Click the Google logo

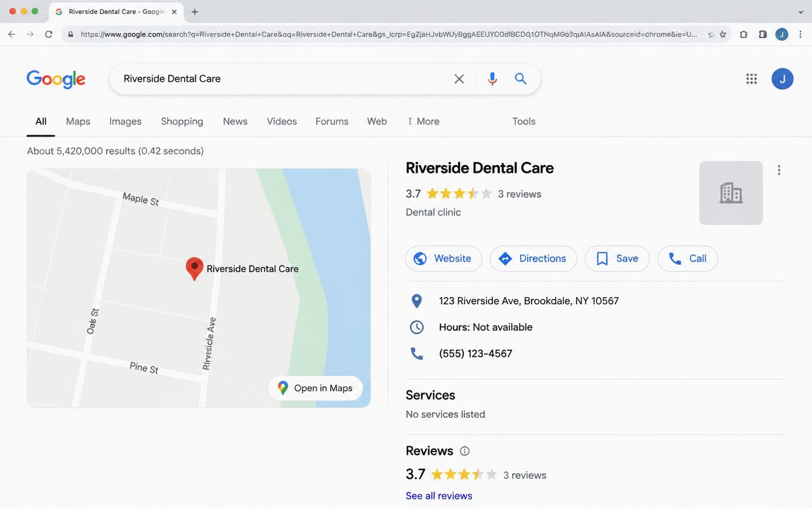56,79
